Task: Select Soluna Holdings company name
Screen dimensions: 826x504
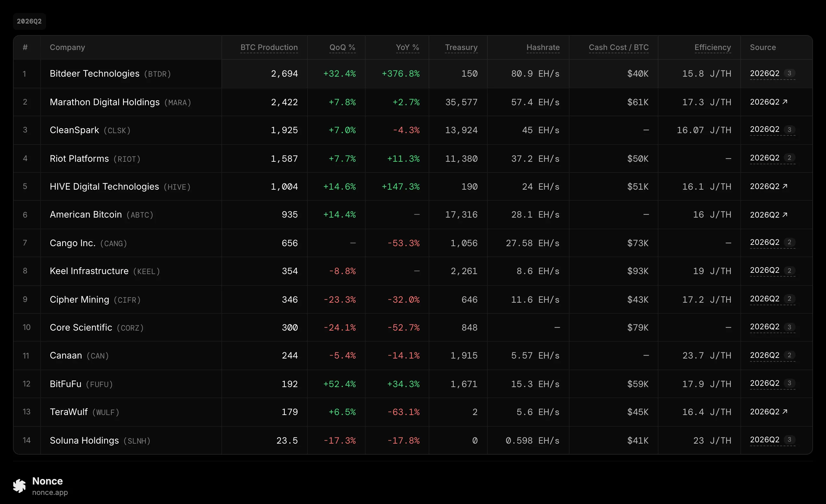Action: point(84,440)
